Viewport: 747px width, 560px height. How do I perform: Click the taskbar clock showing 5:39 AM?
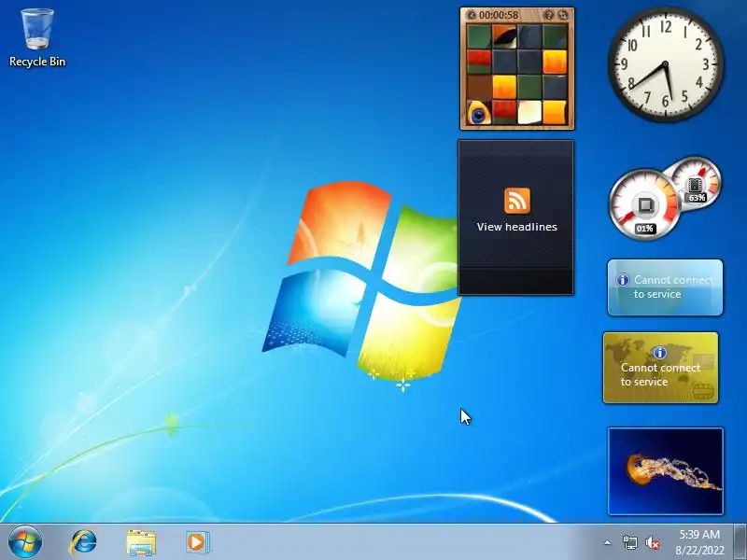coord(699,542)
